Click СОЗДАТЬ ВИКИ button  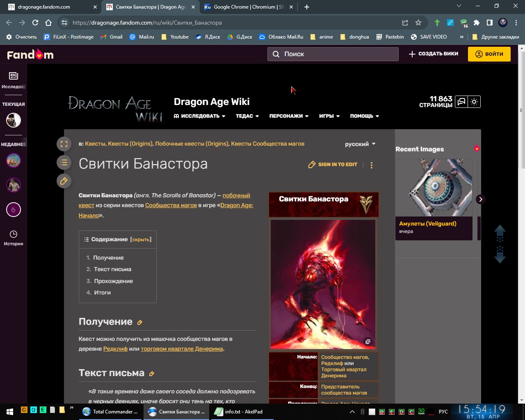pyautogui.click(x=434, y=54)
